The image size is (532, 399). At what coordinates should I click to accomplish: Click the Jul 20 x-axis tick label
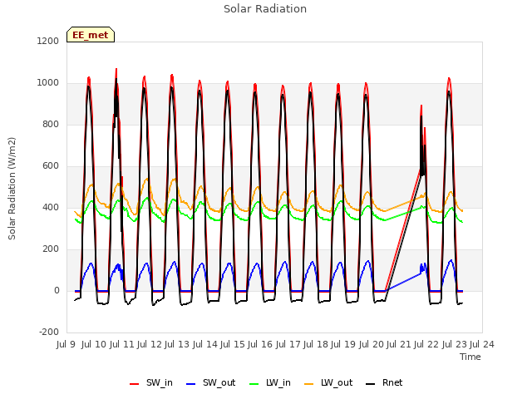(x=371, y=345)
